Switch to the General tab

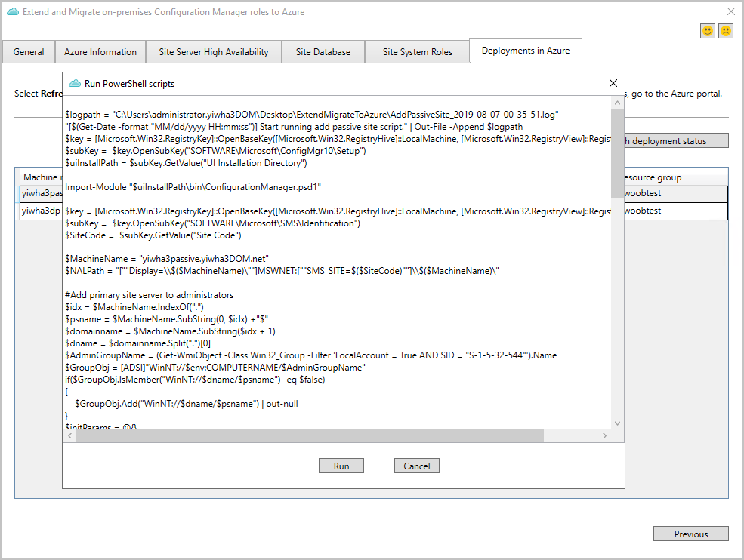tap(29, 51)
